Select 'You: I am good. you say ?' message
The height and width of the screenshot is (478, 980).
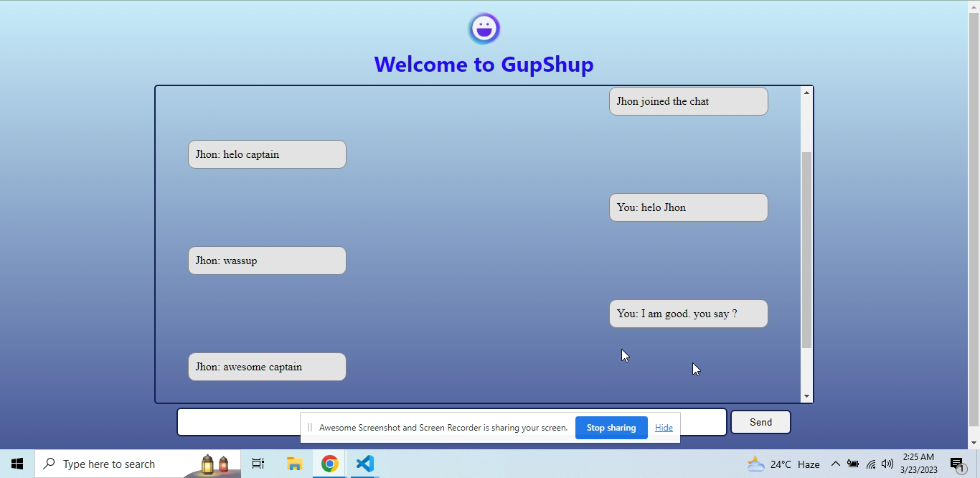(x=689, y=314)
